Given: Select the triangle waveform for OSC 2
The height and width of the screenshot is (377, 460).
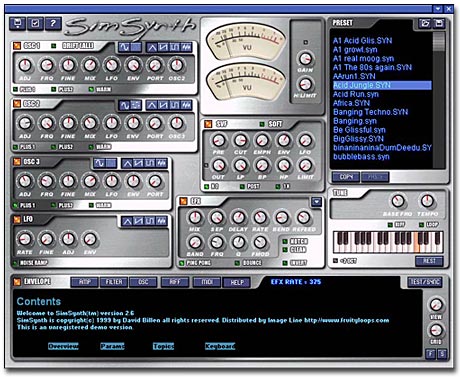Looking at the screenshot, I should [x=152, y=106].
